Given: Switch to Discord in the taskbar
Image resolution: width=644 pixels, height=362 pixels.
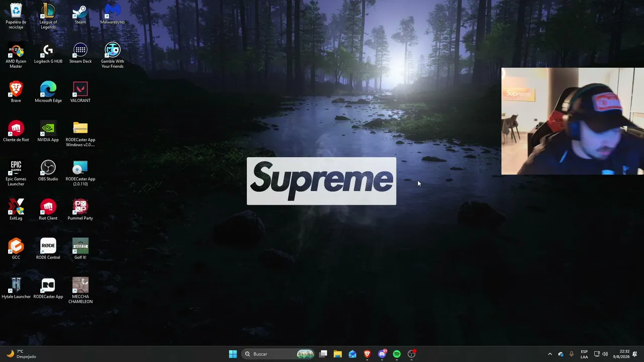Looking at the screenshot, I should [x=382, y=354].
